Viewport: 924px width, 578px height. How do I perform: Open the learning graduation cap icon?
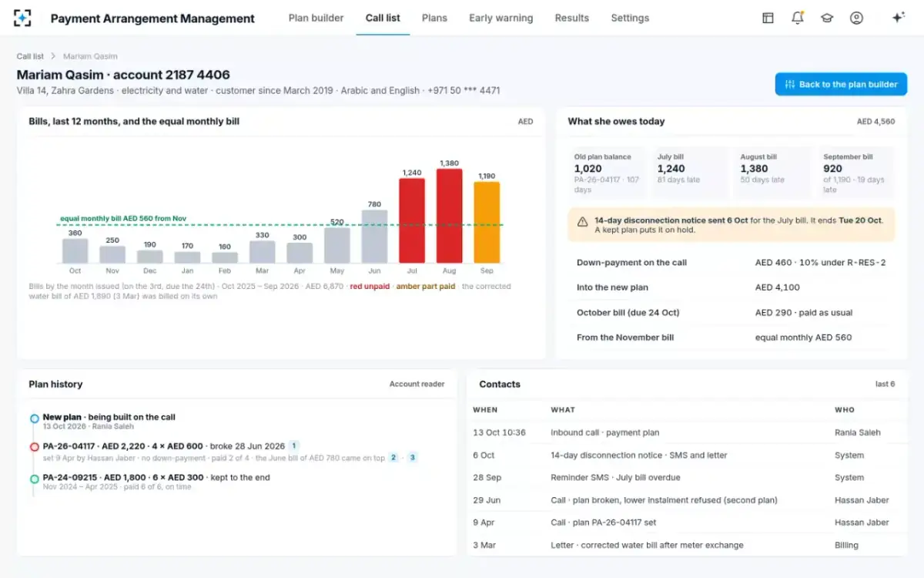pos(827,18)
